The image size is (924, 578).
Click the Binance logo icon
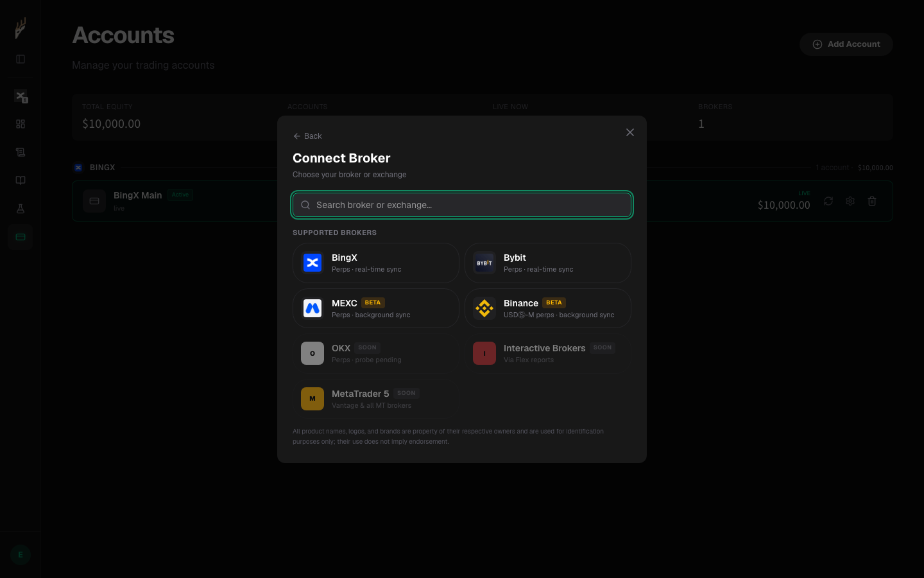484,308
